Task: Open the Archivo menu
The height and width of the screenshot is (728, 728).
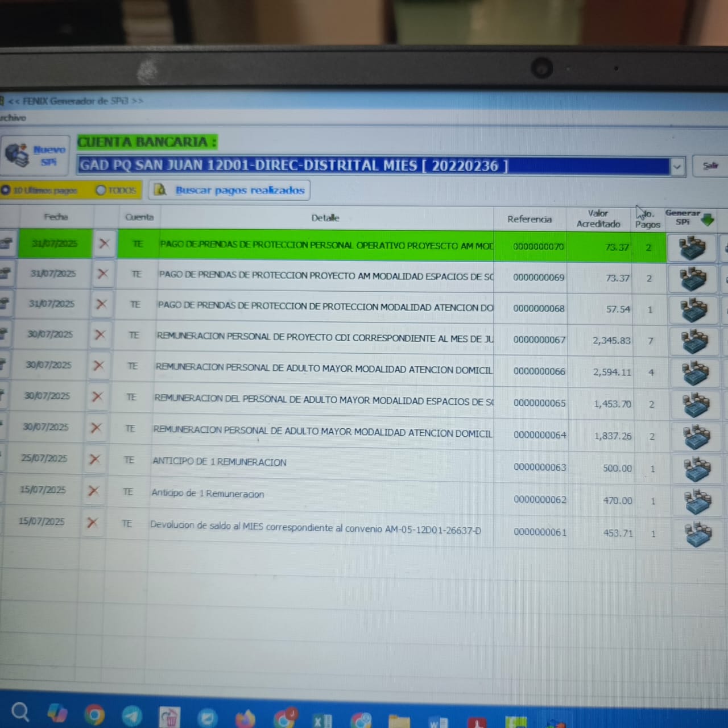Action: point(13,118)
